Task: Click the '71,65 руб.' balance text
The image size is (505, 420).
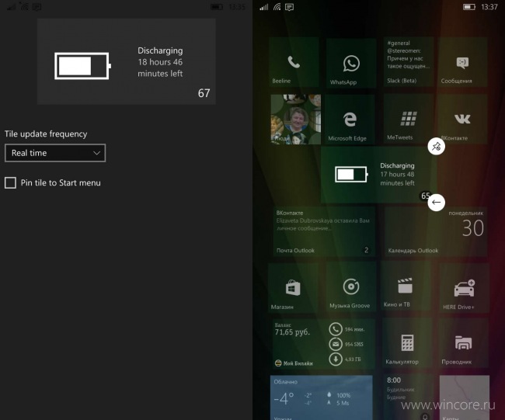Action: (x=292, y=332)
